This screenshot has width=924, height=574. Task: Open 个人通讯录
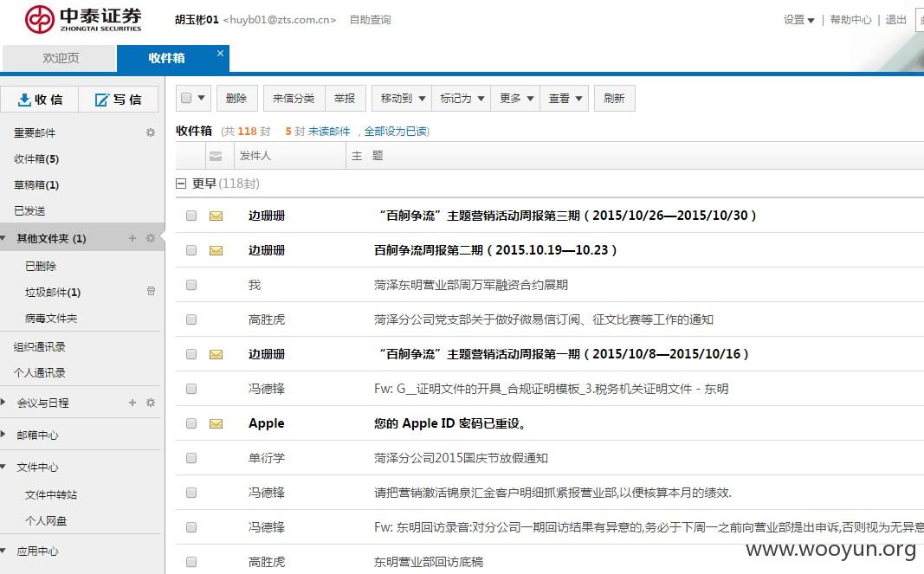[x=40, y=373]
